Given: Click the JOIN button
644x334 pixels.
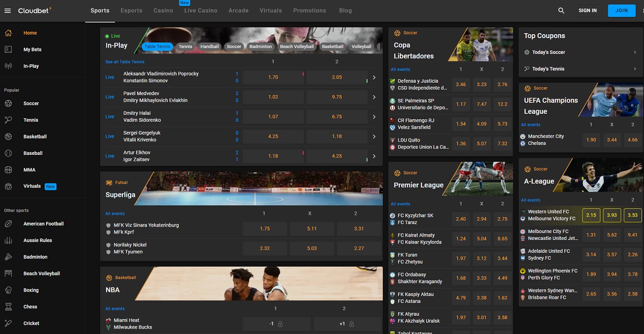Looking at the screenshot, I should point(621,10).
